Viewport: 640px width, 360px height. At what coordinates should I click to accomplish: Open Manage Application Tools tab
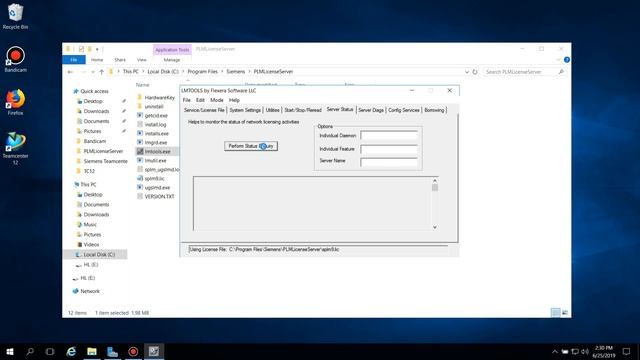pyautogui.click(x=172, y=60)
